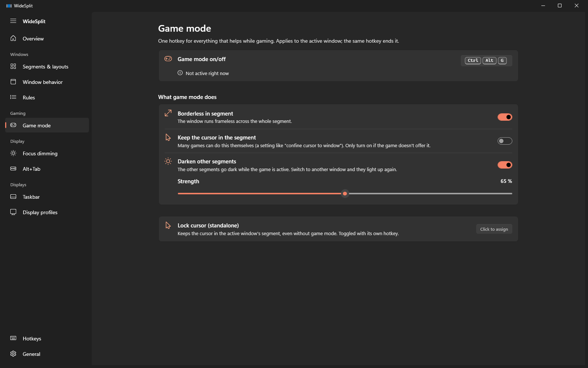Click the Window behavior icon
Image resolution: width=588 pixels, height=368 pixels.
pyautogui.click(x=13, y=82)
